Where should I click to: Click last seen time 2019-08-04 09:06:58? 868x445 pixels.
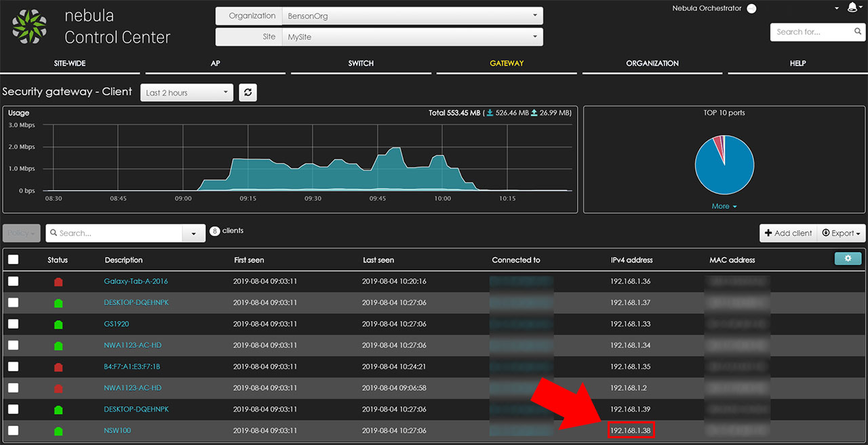[394, 388]
